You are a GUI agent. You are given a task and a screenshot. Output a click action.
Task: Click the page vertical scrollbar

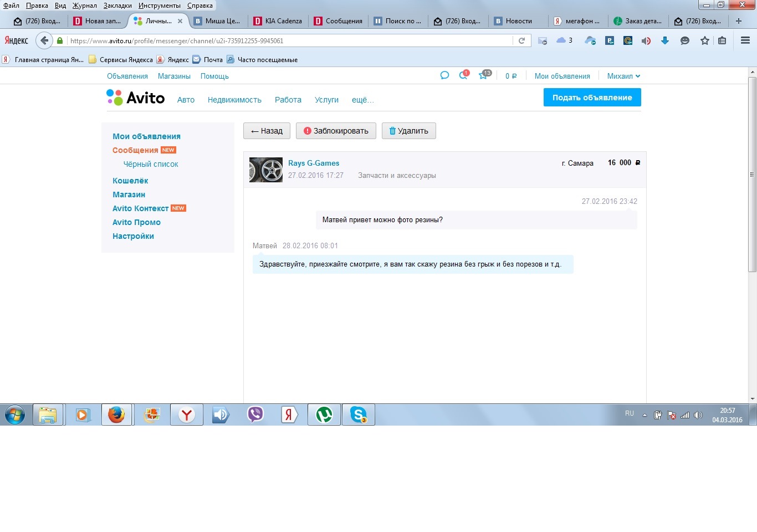(752, 175)
